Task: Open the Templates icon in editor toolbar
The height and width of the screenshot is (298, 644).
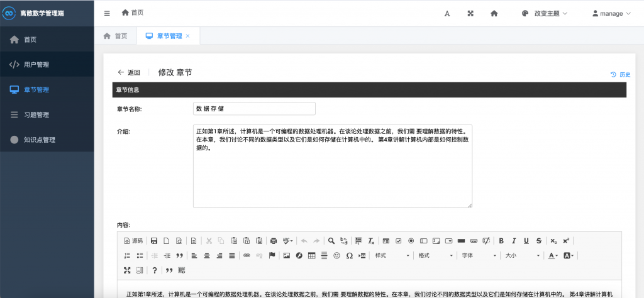Action: 194,241
